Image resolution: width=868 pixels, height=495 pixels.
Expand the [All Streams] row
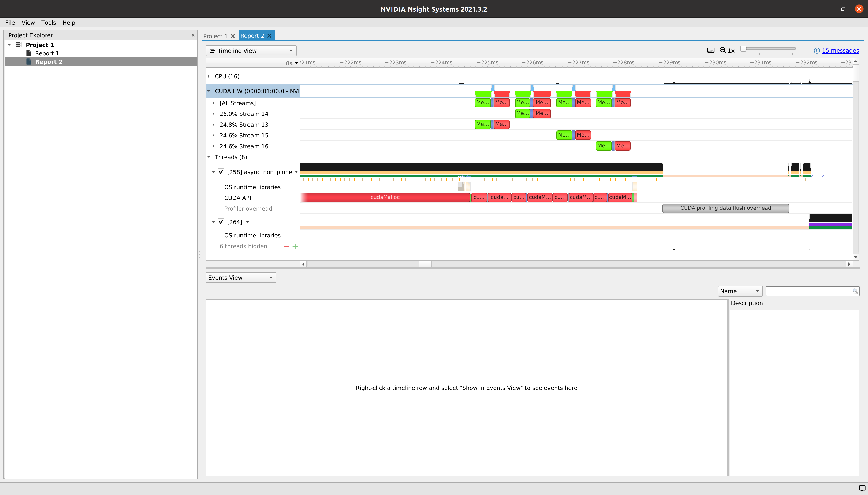[213, 103]
